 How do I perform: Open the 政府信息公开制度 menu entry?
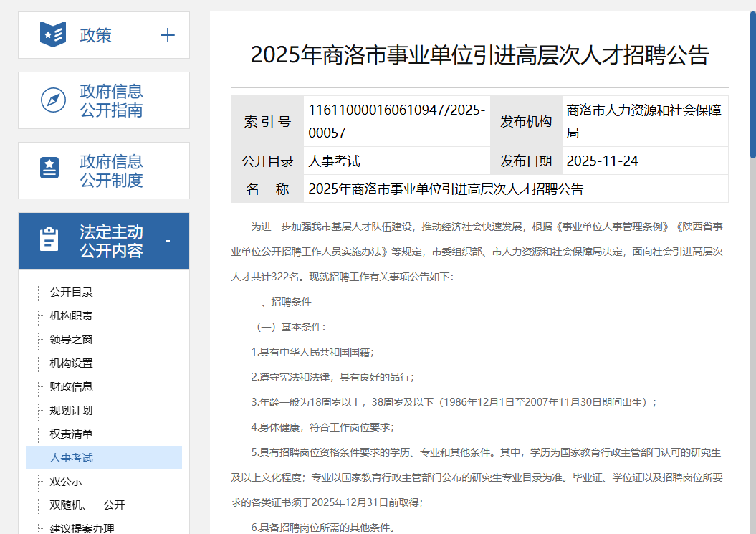pyautogui.click(x=111, y=171)
